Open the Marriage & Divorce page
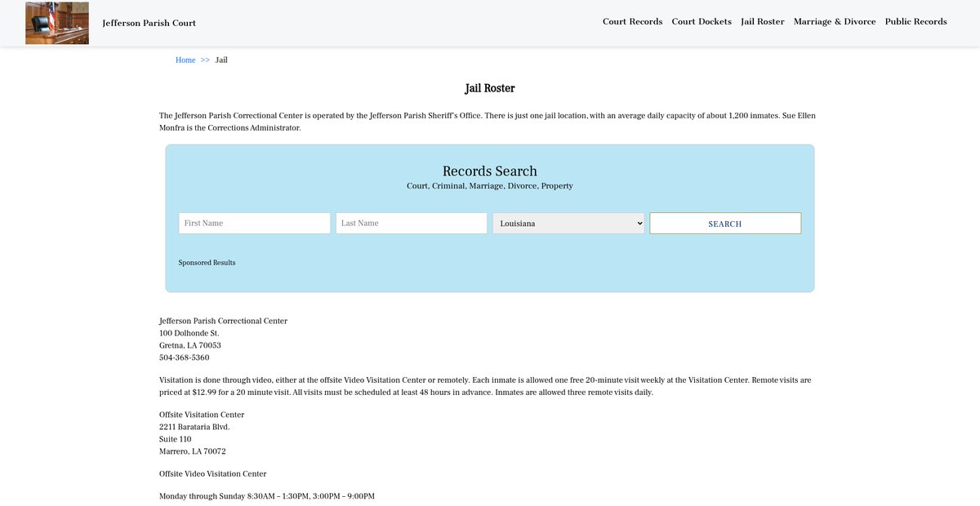 click(x=834, y=22)
